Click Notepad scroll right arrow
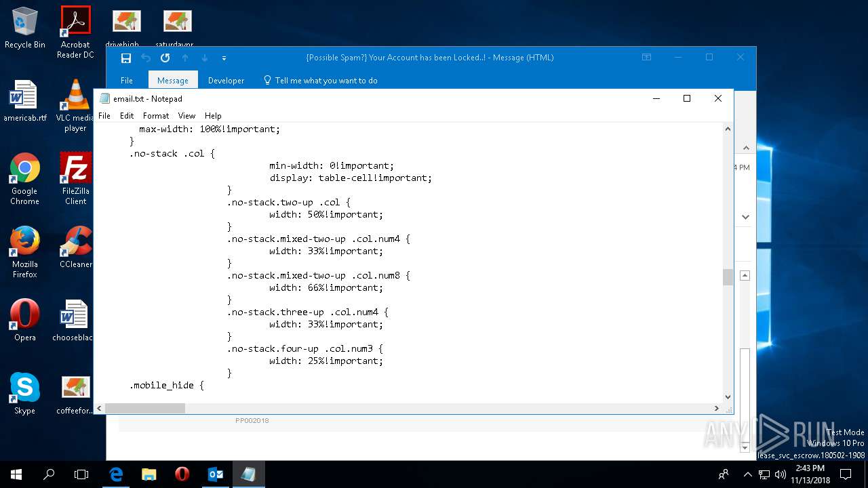Screen dimensions: 868x488 click(x=717, y=408)
